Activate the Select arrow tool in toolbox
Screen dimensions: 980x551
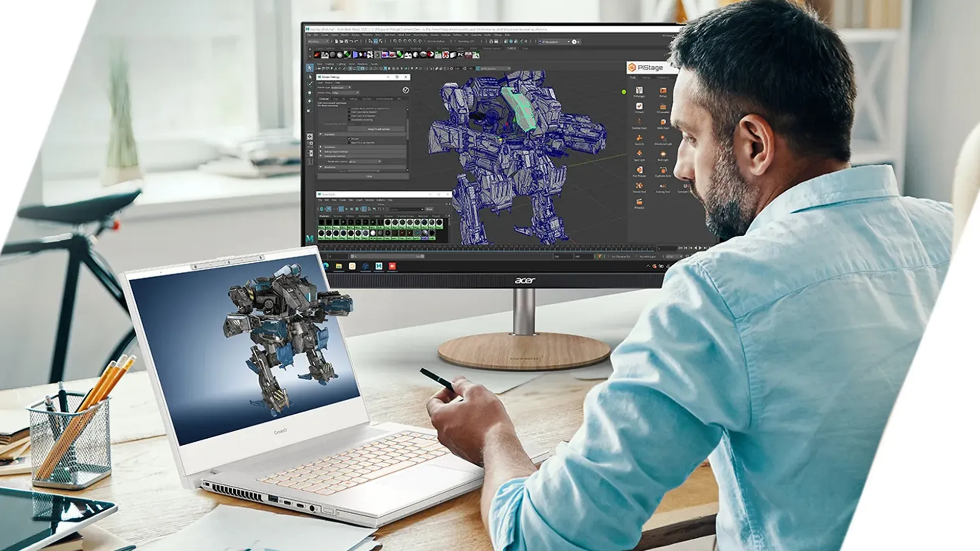[x=310, y=68]
